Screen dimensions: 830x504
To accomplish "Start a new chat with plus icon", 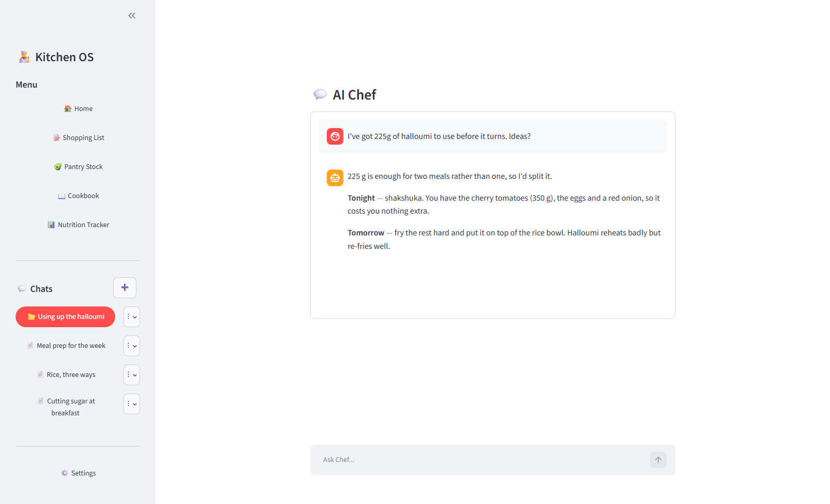I will pyautogui.click(x=125, y=288).
